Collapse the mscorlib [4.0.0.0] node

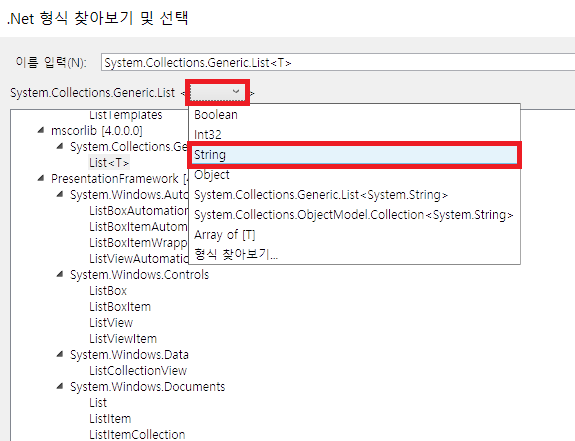tap(41, 131)
